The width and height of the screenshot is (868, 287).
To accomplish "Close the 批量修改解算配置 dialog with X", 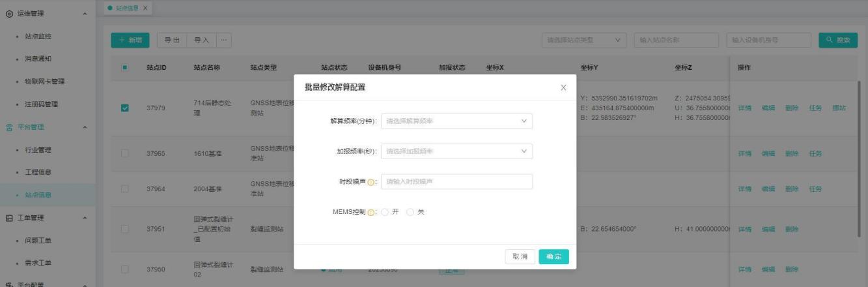I will tap(563, 87).
